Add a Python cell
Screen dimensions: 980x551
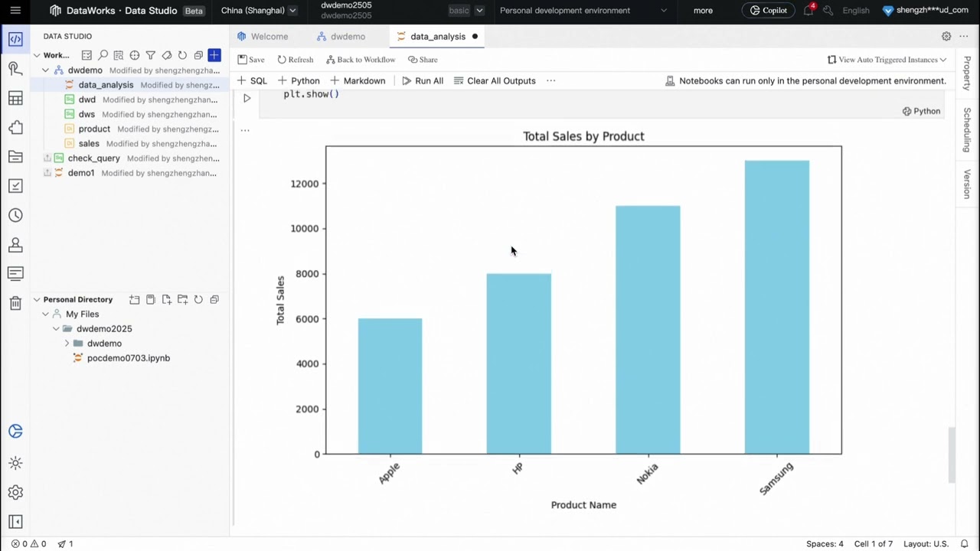click(x=299, y=80)
